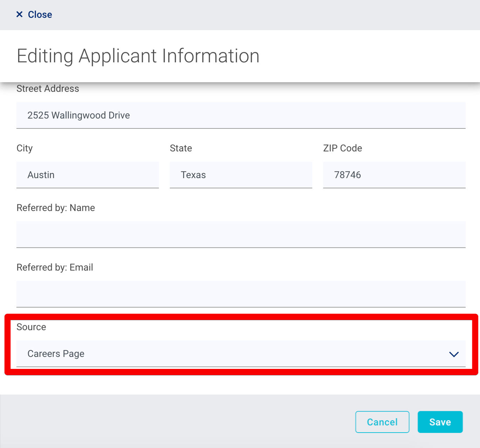Screen dimensions: 480x448
Task: Click the Street Address input field
Action: pyautogui.click(x=241, y=115)
